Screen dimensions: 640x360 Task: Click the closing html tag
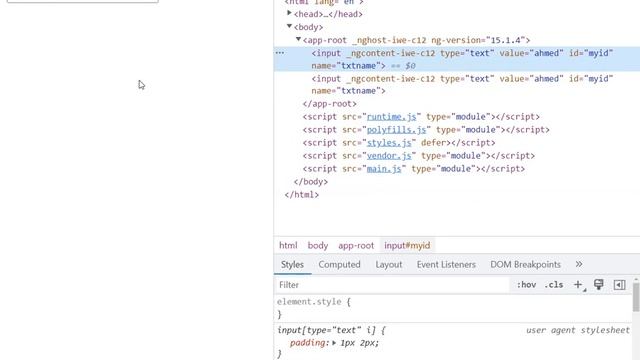(x=302, y=195)
